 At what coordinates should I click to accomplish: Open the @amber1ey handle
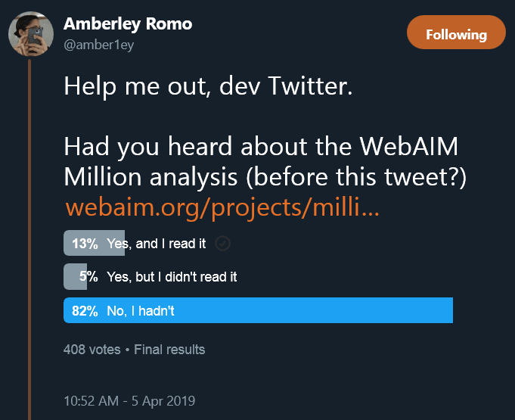[98, 45]
